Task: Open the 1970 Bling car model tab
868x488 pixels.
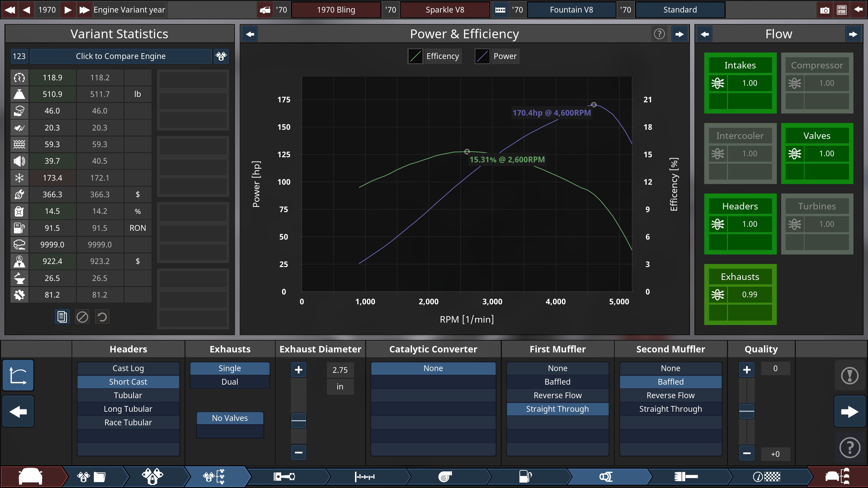Action: tap(336, 10)
